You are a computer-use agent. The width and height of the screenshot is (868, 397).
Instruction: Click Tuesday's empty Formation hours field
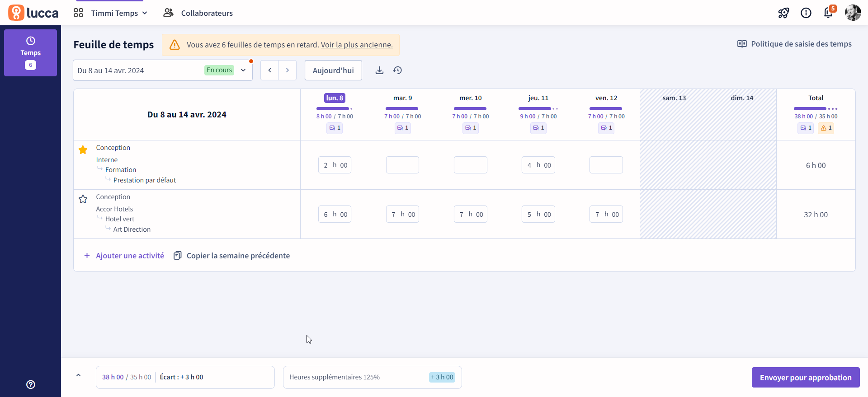point(402,165)
